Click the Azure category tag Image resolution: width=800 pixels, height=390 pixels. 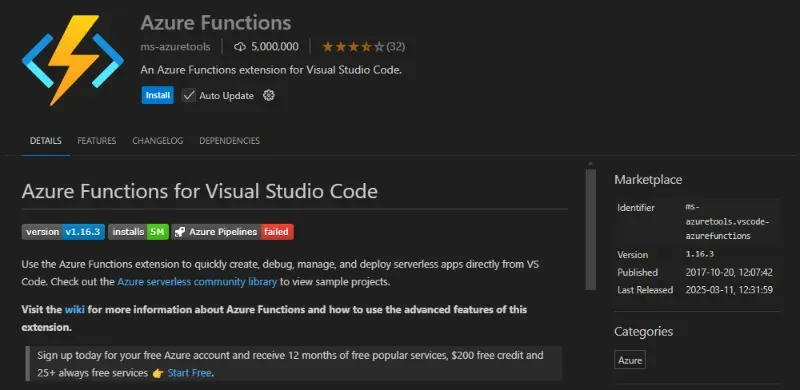point(630,360)
